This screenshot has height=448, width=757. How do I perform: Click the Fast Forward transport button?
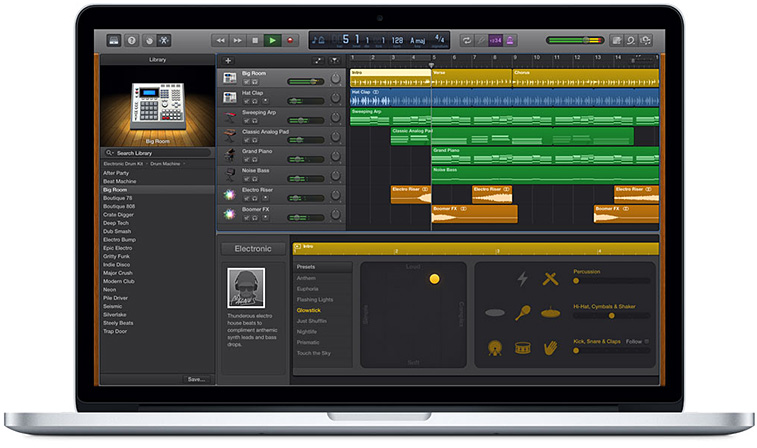(x=238, y=41)
